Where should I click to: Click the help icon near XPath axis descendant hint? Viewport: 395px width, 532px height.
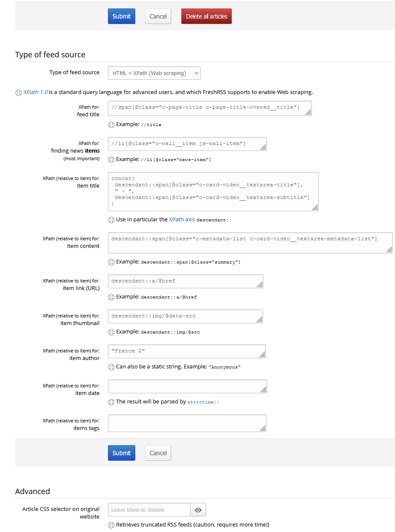111,219
